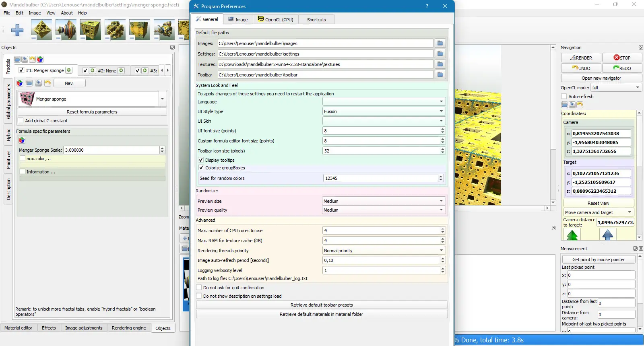
Task: Click the Seed for random colors field
Action: point(380,178)
